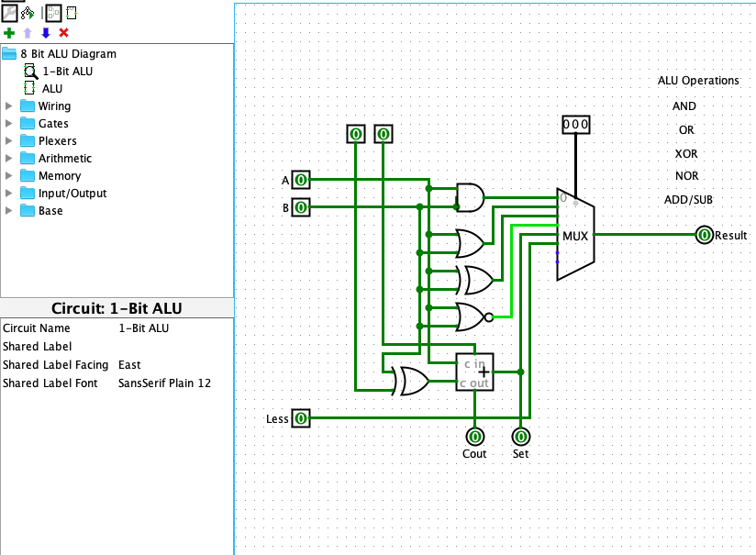756x555 pixels.
Task: Select the Arithmetic folder label
Action: (65, 158)
